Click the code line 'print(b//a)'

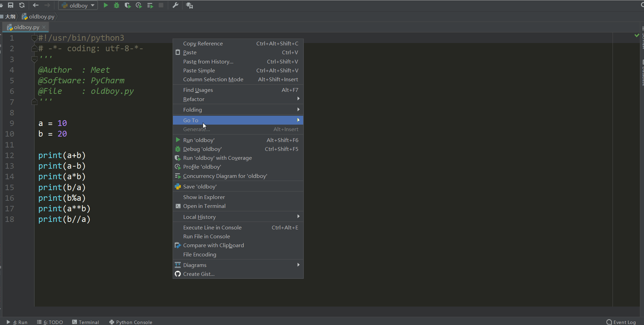click(x=64, y=219)
